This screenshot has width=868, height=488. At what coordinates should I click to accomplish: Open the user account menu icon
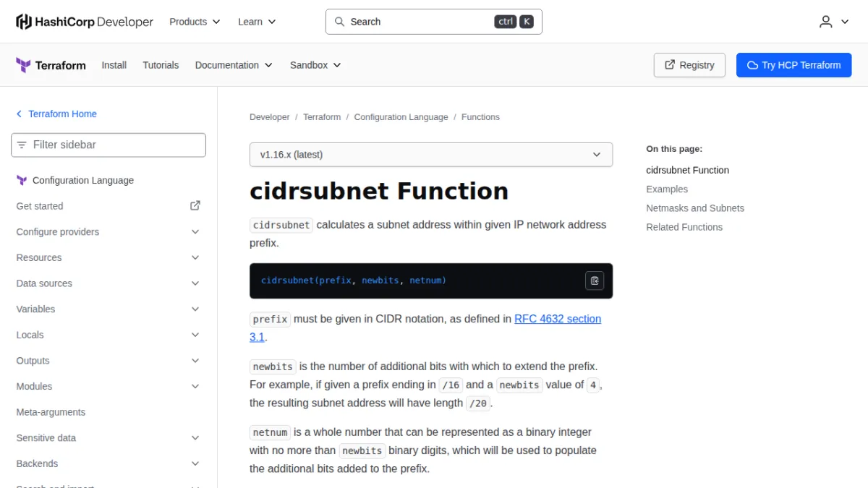[834, 22]
